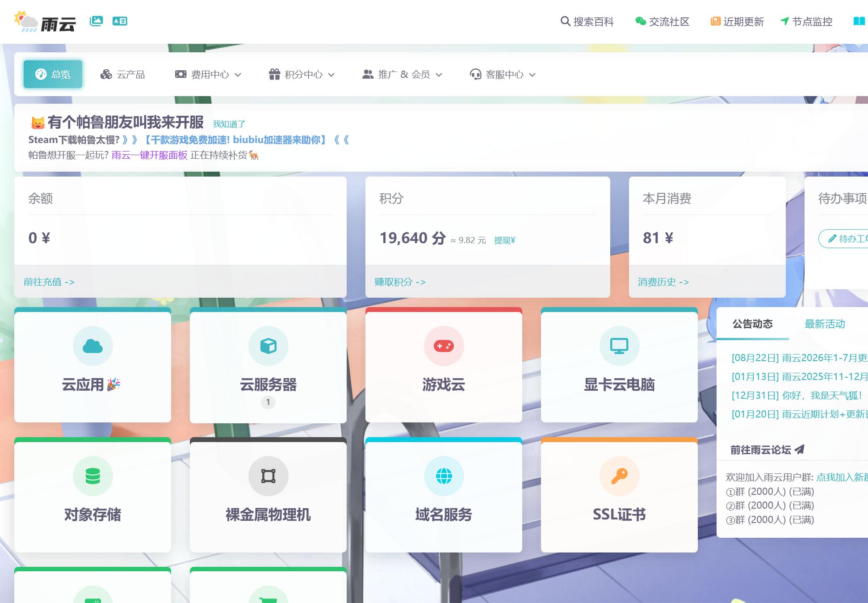This screenshot has height=603, width=868.
Task: Open the [08月22日] announcement
Action: point(800,358)
